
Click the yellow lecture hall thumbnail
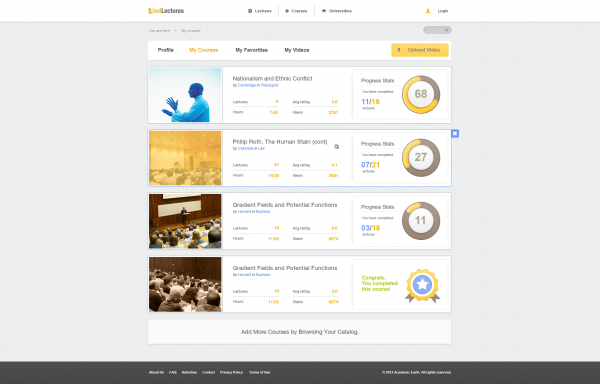point(185,158)
